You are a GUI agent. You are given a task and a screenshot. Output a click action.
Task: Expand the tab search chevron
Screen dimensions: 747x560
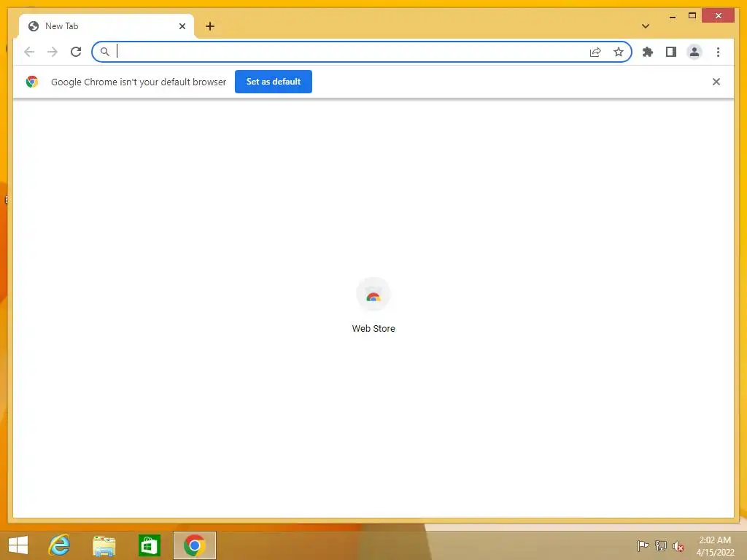coord(646,26)
